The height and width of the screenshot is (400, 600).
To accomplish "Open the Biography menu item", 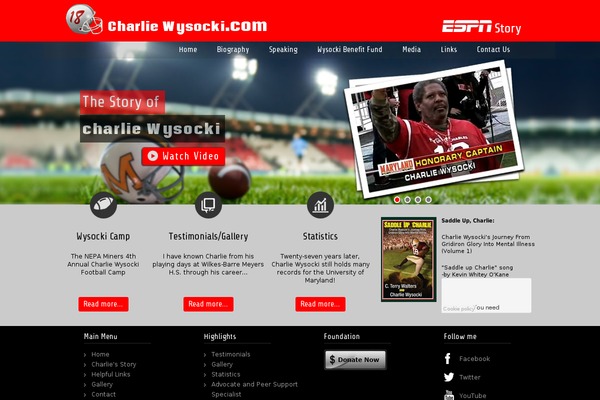I will [x=233, y=49].
